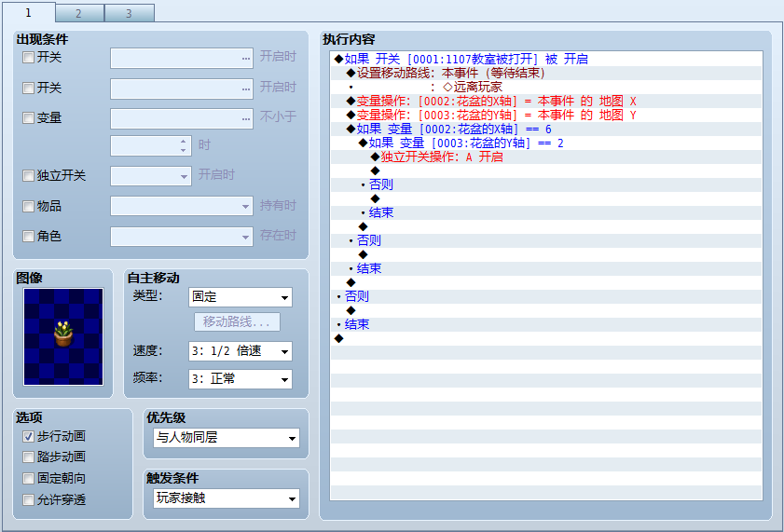Select event page tab 1

(x=29, y=12)
